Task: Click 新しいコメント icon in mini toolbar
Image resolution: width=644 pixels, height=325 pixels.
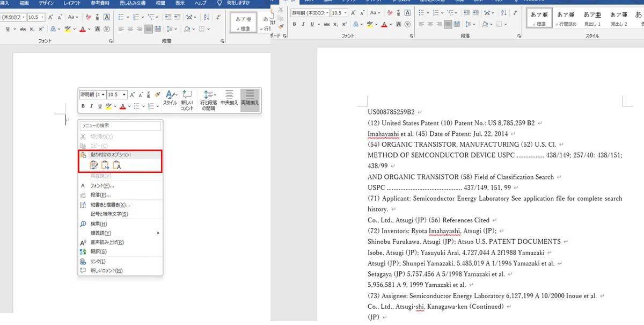Action: click(x=187, y=99)
